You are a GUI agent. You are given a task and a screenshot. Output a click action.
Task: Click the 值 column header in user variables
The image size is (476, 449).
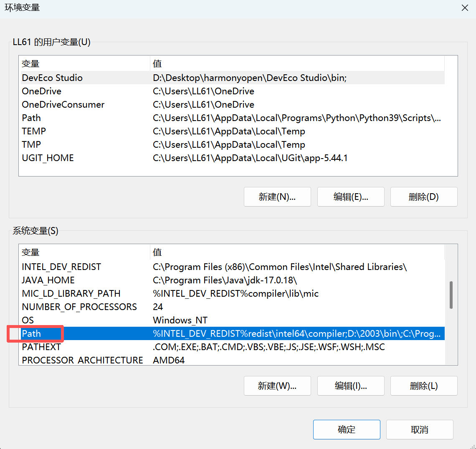(297, 64)
